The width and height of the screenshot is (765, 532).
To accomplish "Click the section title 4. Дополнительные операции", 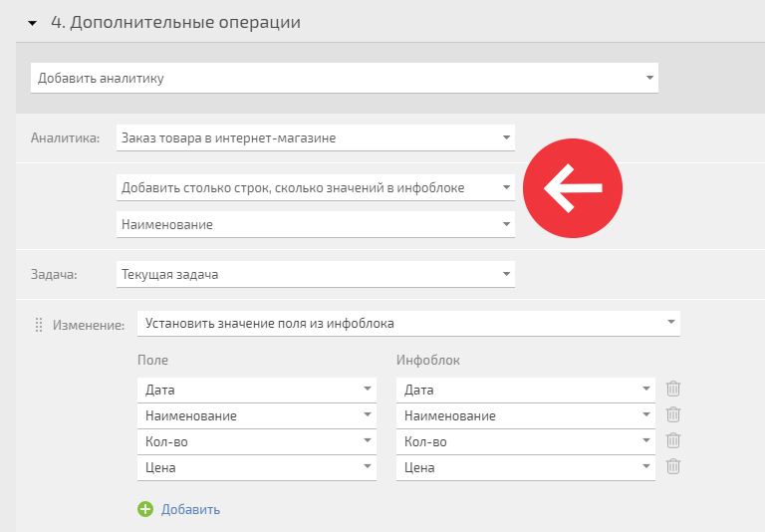I will tap(175, 23).
